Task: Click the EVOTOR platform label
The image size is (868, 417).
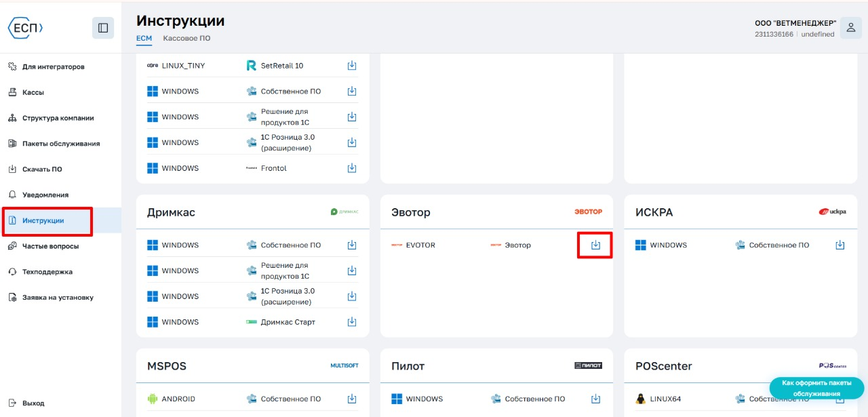Action: click(x=420, y=245)
